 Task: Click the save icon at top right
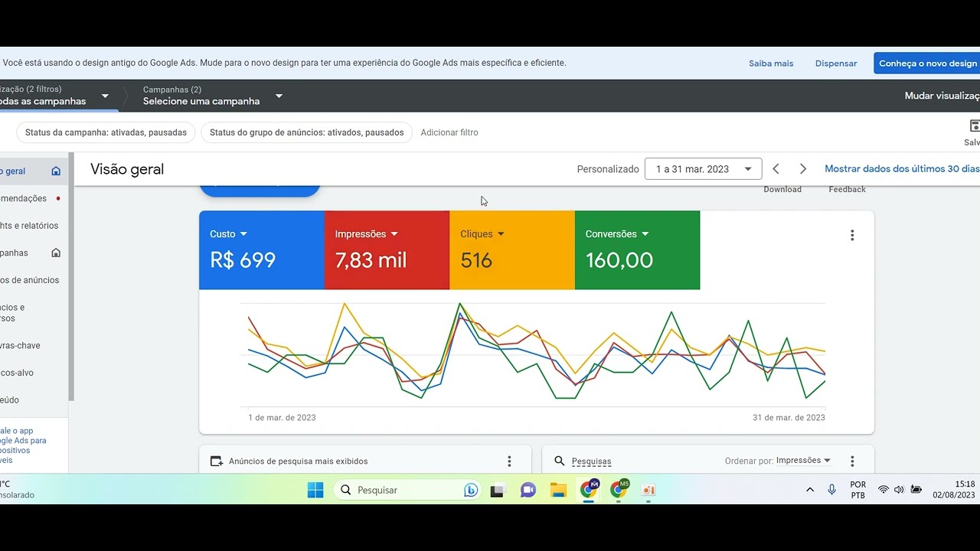point(974,126)
